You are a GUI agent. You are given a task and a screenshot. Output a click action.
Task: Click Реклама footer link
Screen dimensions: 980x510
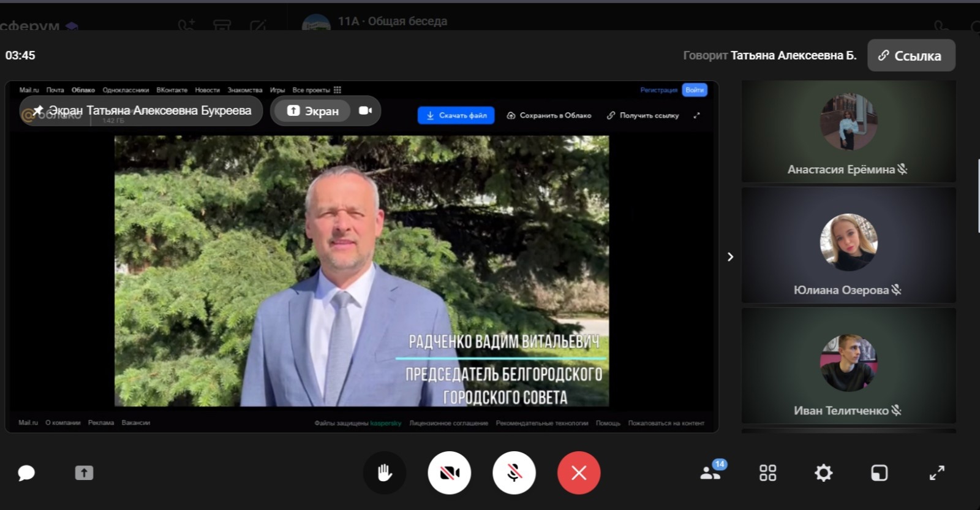101,423
